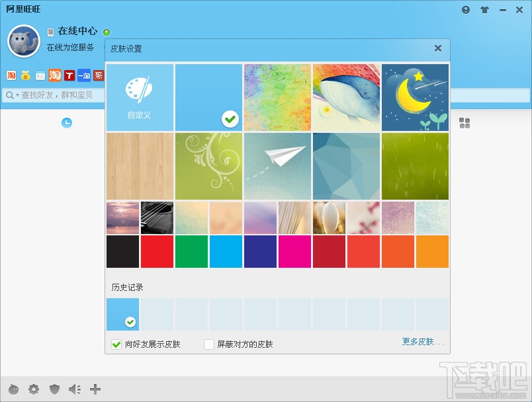532x402 pixels.
Task: Choose the solid red color skin swatch
Action: 157,252
